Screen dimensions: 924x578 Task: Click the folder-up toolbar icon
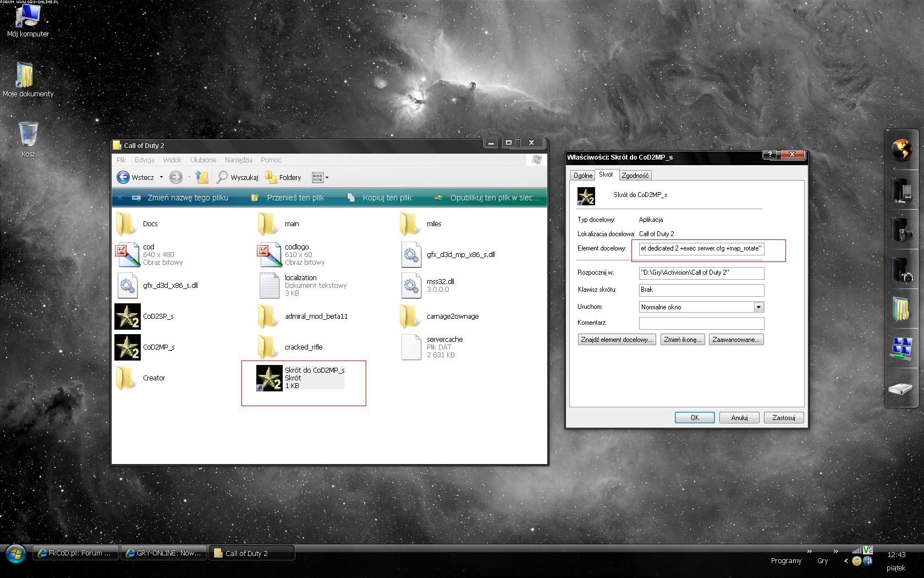(202, 177)
